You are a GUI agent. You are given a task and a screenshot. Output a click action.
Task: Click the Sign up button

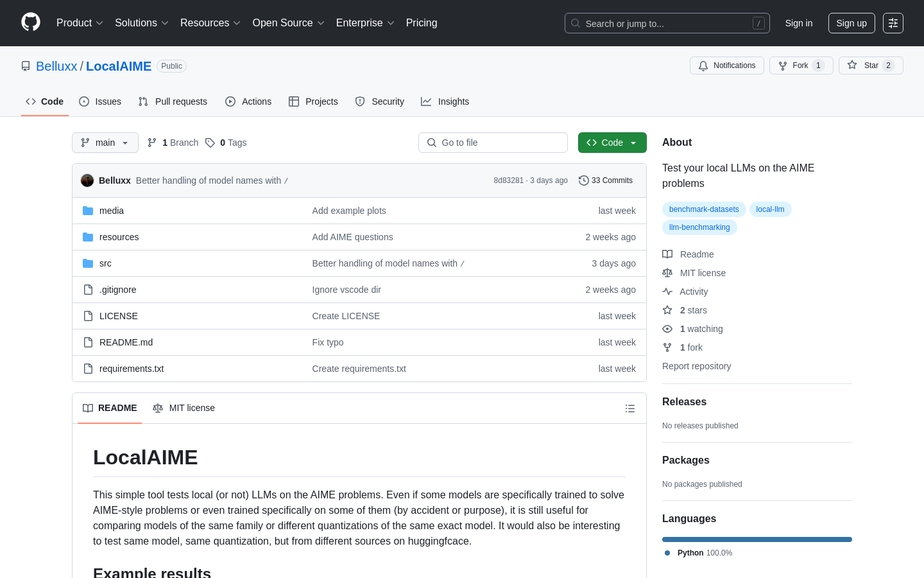(851, 23)
